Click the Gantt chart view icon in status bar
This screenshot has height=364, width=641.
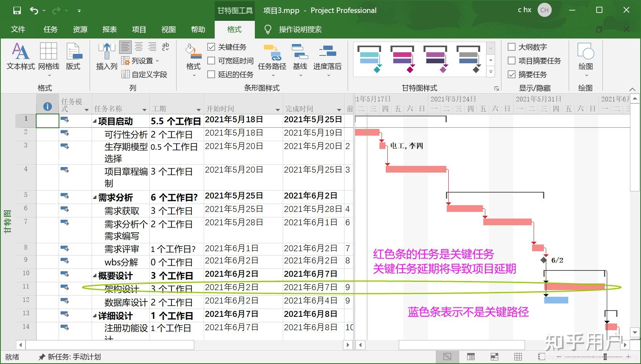[448, 357]
